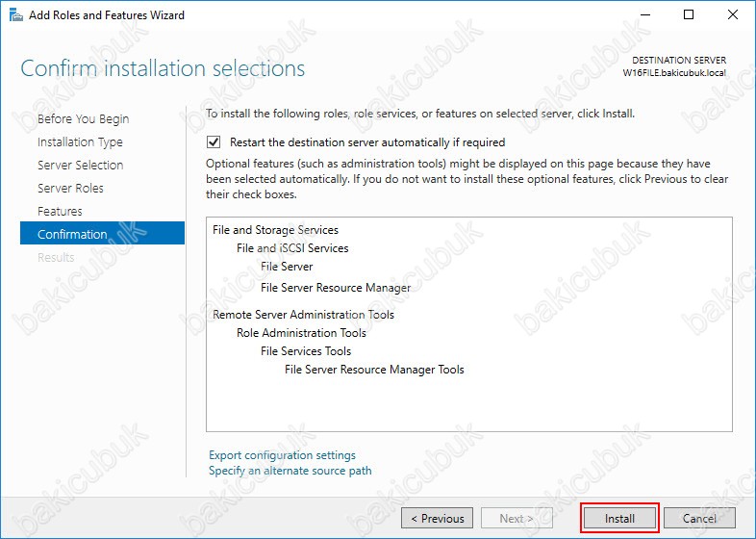Click the Add Roles wizard title icon
Viewport: 756px width, 539px height.
(16, 15)
